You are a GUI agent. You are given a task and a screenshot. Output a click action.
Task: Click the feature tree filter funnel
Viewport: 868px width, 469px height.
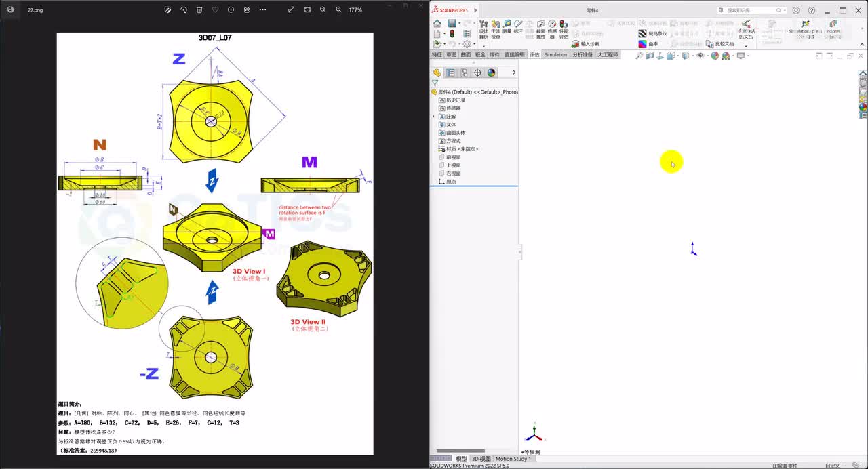click(x=435, y=83)
